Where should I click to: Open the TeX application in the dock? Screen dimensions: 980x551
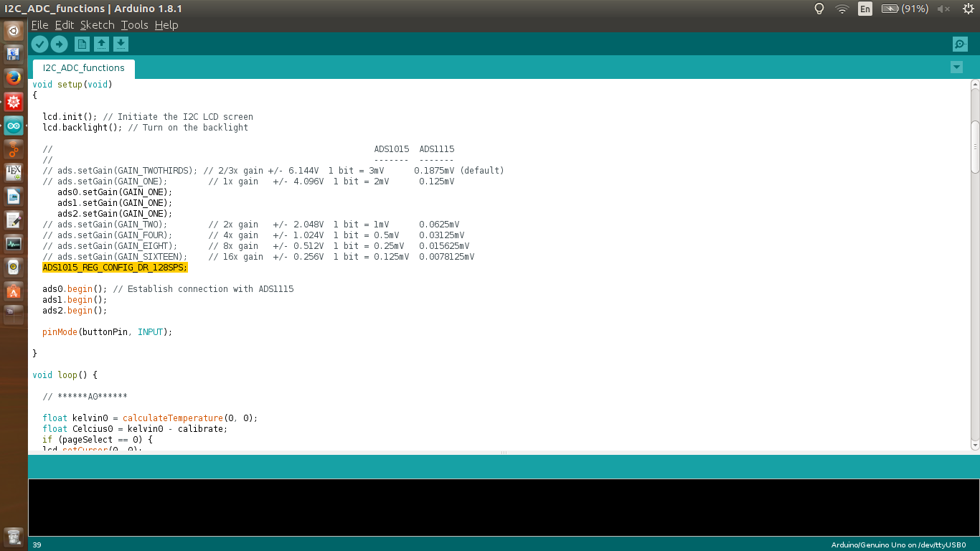click(x=13, y=172)
